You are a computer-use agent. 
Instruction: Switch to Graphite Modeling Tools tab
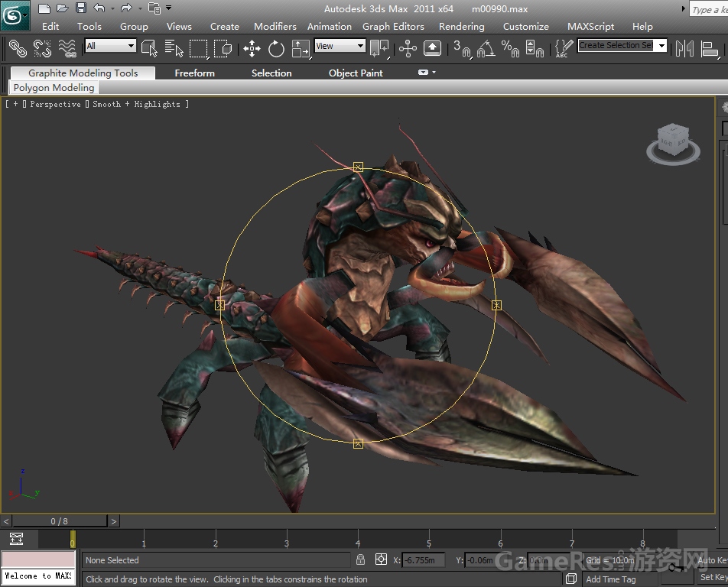click(83, 73)
